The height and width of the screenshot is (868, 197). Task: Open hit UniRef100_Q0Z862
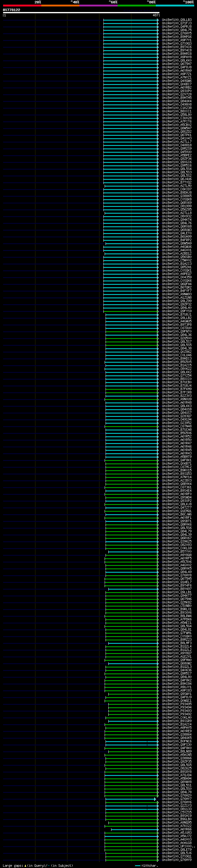[x=177, y=352]
